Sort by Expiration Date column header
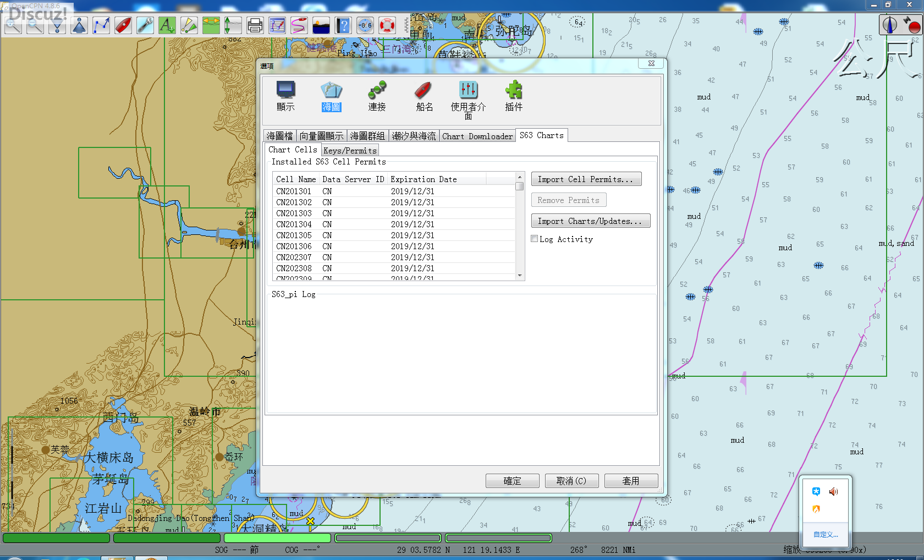Image resolution: width=924 pixels, height=560 pixels. coord(437,179)
